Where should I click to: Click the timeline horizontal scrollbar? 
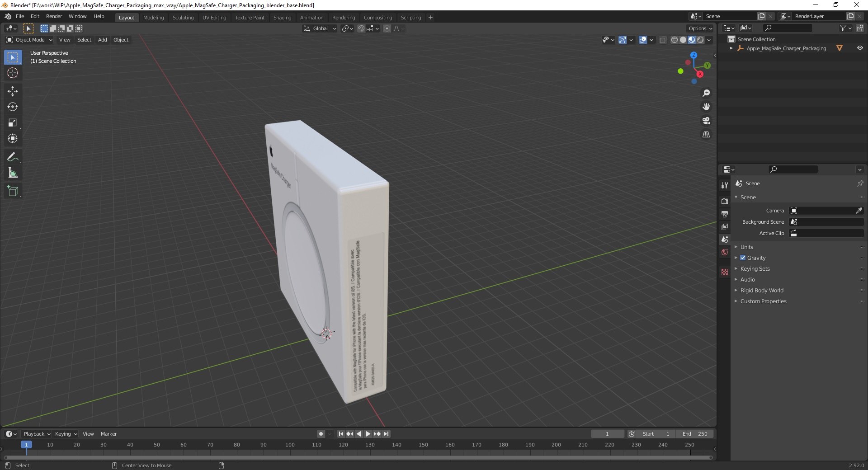358,457
